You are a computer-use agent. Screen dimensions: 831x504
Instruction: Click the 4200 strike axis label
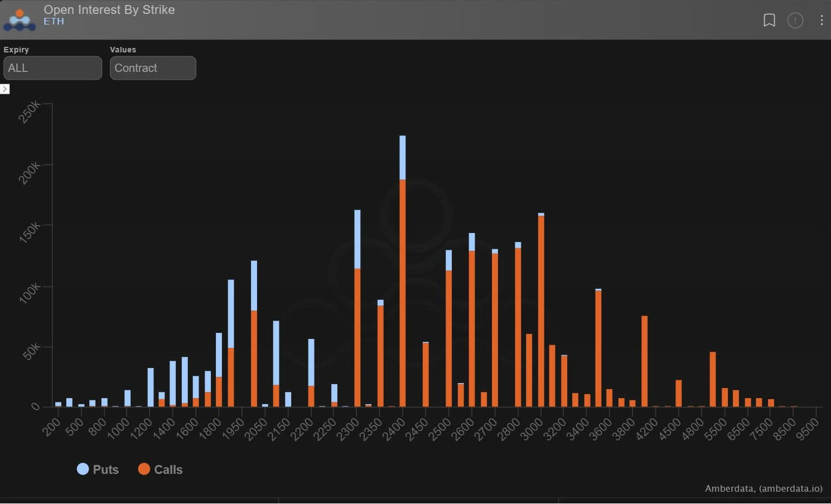coord(646,429)
